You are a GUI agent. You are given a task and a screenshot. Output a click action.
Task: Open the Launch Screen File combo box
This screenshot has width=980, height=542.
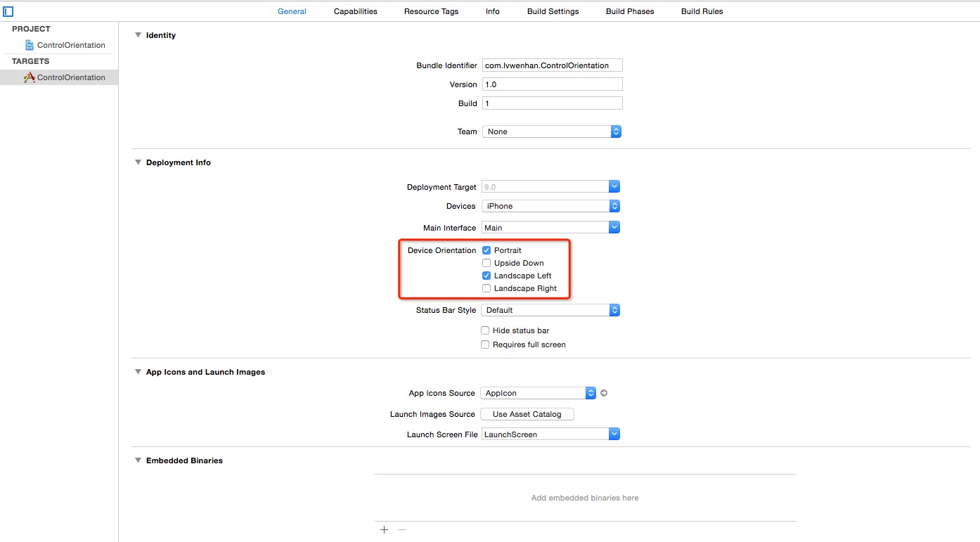point(550,434)
